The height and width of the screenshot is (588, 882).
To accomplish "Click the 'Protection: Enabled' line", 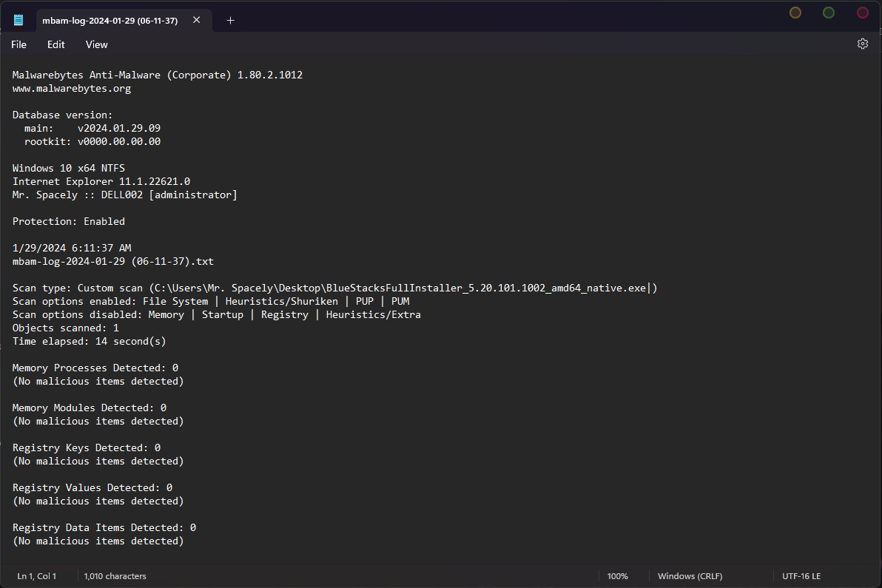I will pyautogui.click(x=69, y=221).
